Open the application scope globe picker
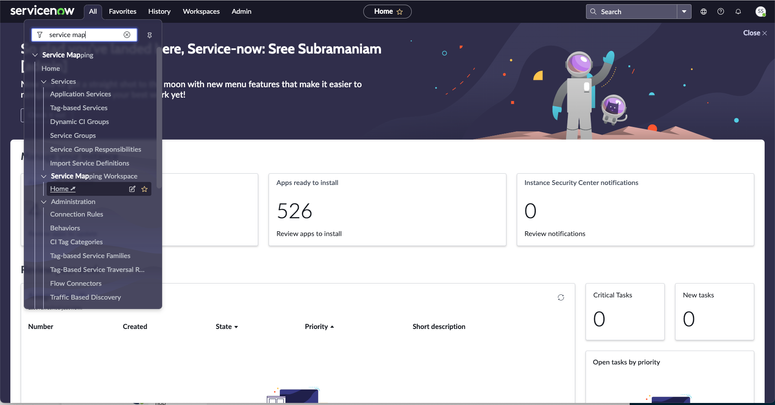Image resolution: width=775 pixels, height=405 pixels. pos(703,11)
